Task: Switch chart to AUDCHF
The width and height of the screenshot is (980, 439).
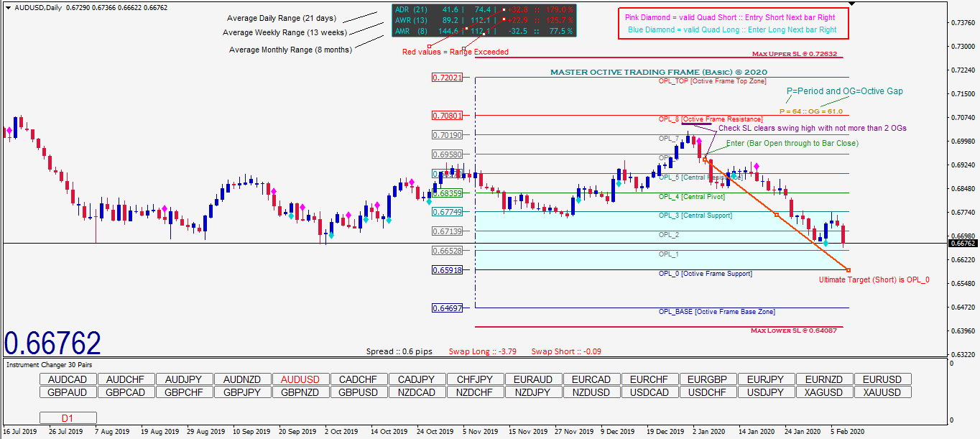Action: click(126, 379)
